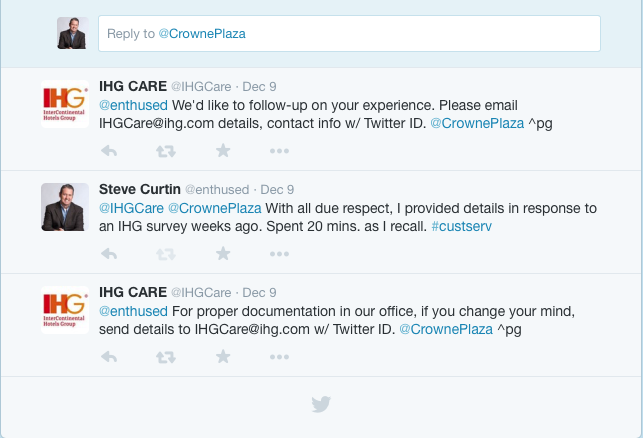Open Steve Curtin's profile name link
Viewport: 643px width, 438px height.
[139, 189]
